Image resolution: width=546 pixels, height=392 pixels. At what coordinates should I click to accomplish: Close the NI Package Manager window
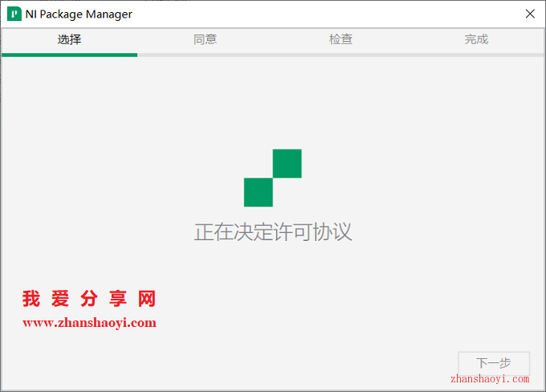(x=530, y=14)
